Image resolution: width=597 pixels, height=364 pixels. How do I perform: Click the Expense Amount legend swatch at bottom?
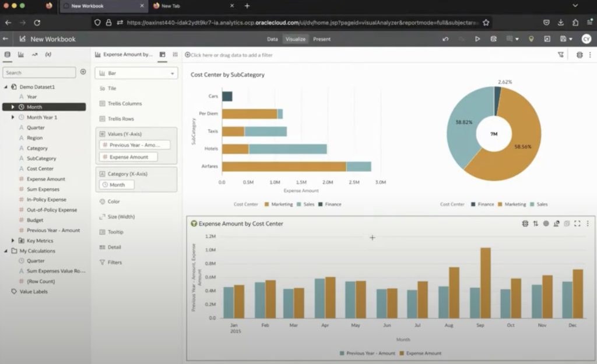tap(402, 354)
